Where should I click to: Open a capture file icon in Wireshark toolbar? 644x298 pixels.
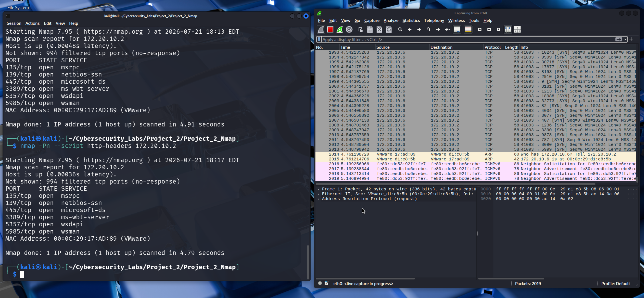point(361,29)
